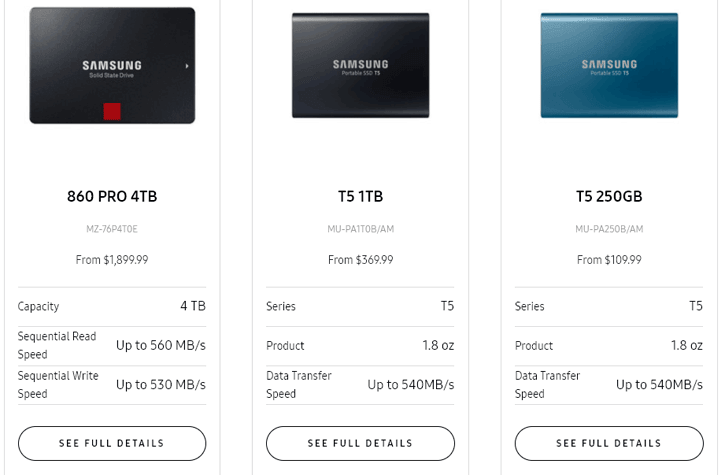This screenshot has width=725, height=475.
Task: Click the From $1,899.99 price
Action: coord(112,260)
